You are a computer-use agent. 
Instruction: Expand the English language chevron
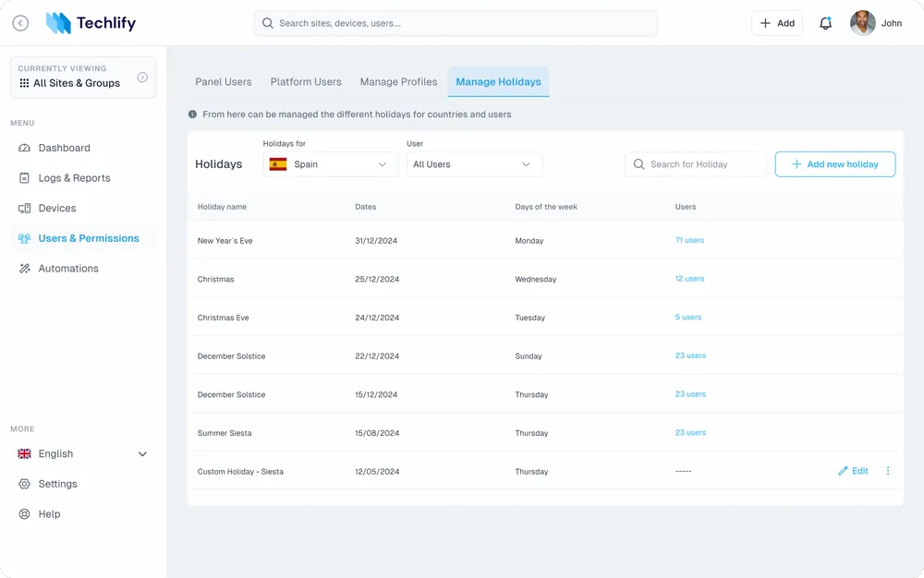point(142,453)
